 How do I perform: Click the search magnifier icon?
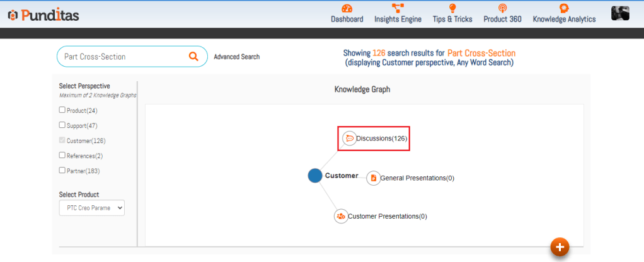(x=193, y=57)
